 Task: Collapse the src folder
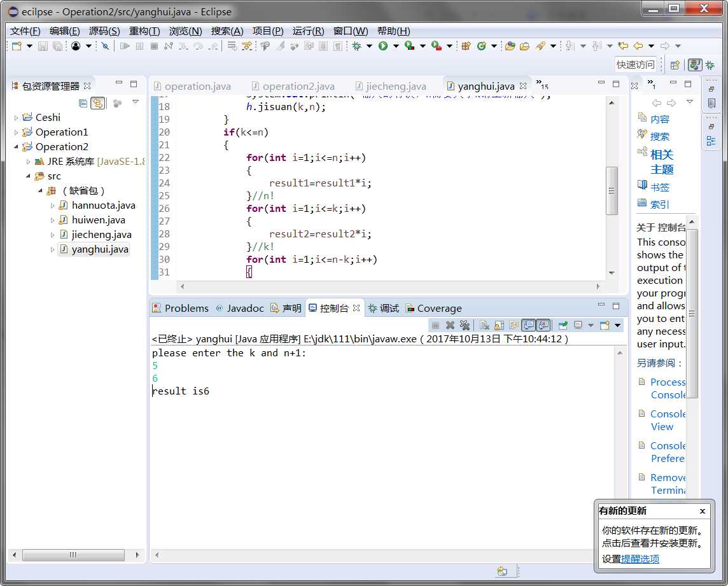[29, 176]
